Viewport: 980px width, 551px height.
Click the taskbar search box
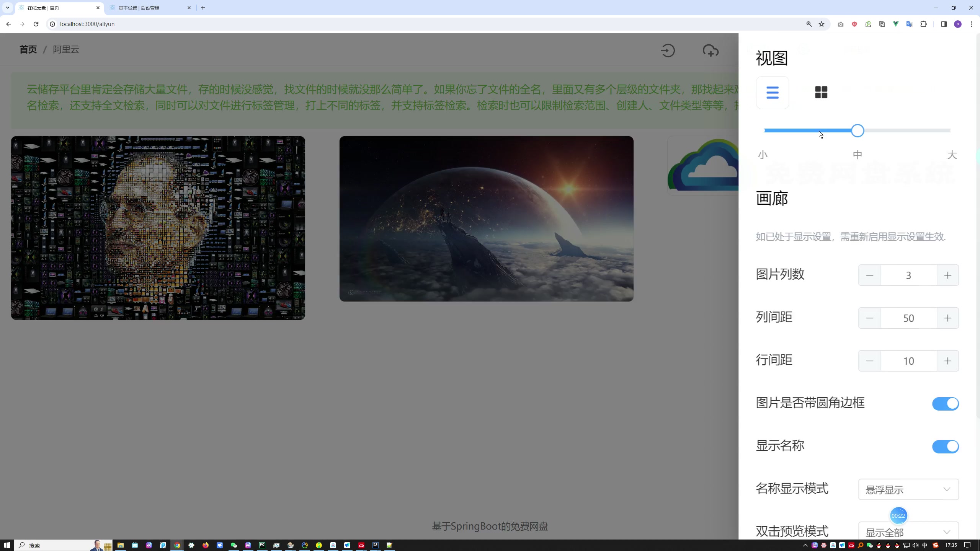pyautogui.click(x=63, y=545)
